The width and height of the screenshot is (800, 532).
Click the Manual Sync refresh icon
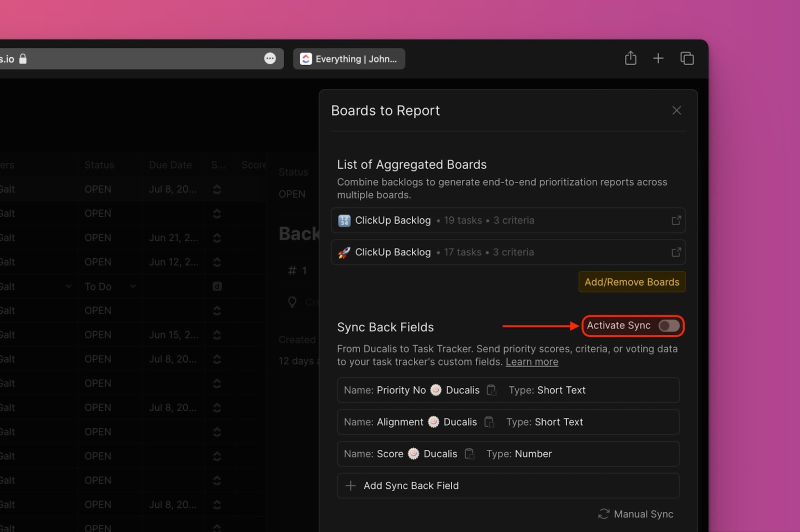pos(603,514)
